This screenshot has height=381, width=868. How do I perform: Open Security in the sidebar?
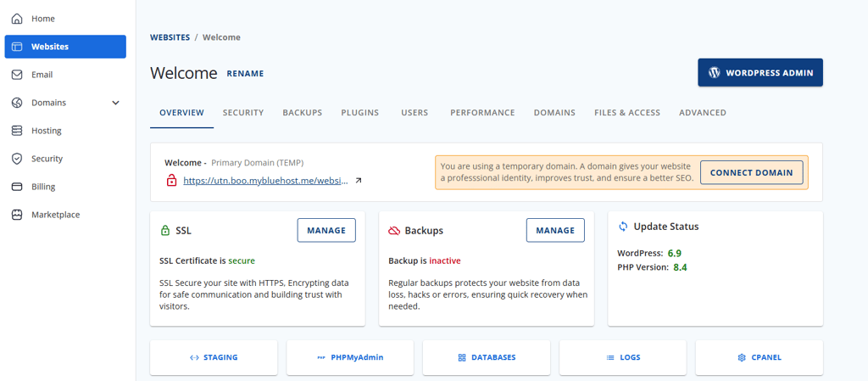pyautogui.click(x=65, y=159)
